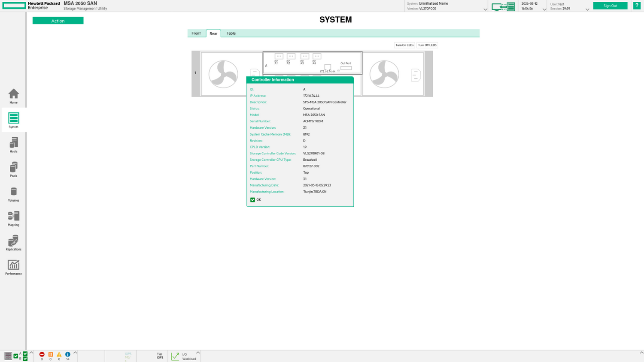Click the blue informational events icon
Screen dimensions: 644x362
point(68,354)
